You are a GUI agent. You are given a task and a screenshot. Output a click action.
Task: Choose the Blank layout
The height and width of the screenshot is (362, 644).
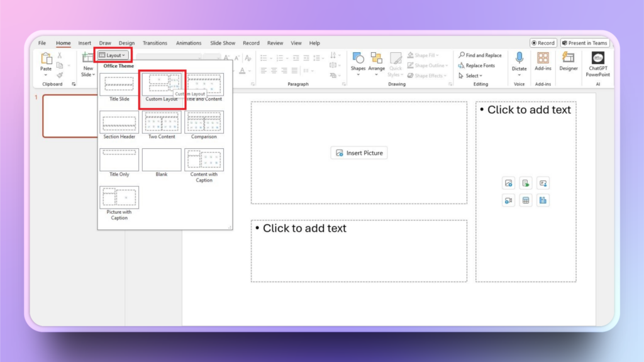tap(162, 163)
